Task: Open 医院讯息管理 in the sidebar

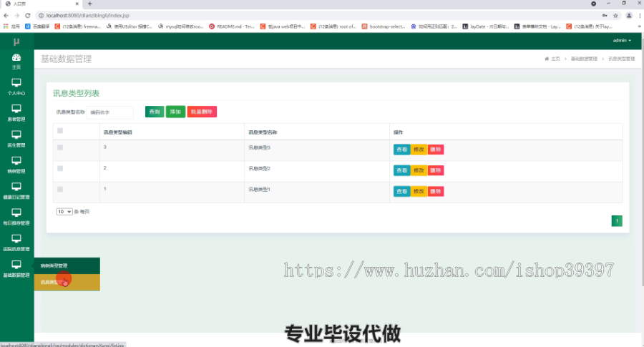Action: (16, 243)
